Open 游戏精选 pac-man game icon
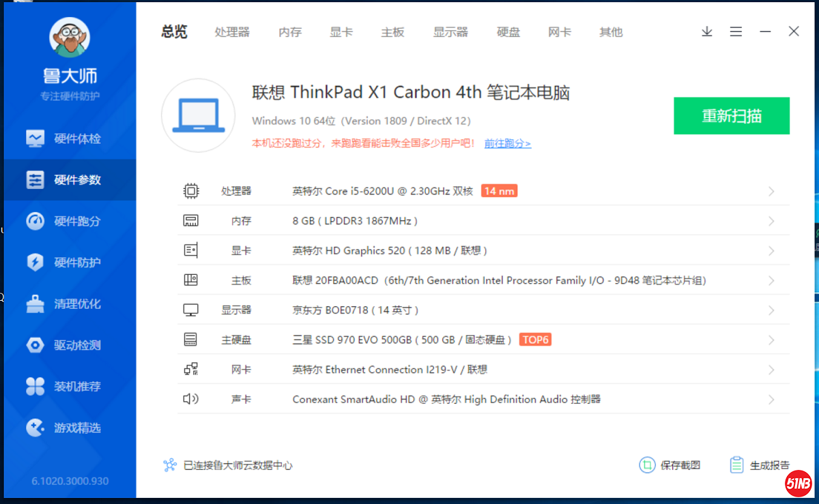Screen dimensions: 819x504 point(35,428)
